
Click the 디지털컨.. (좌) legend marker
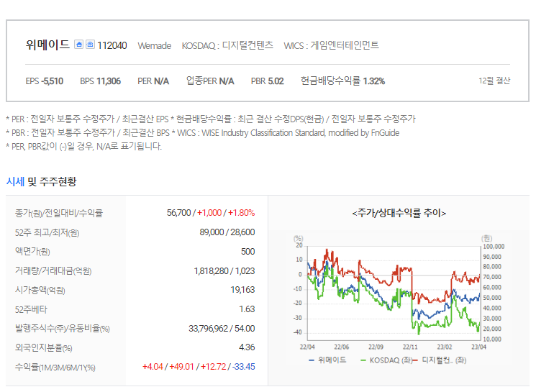click(x=415, y=360)
